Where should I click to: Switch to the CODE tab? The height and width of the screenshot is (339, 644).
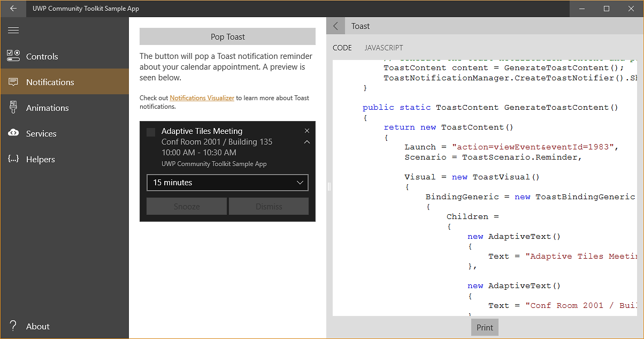coord(342,48)
